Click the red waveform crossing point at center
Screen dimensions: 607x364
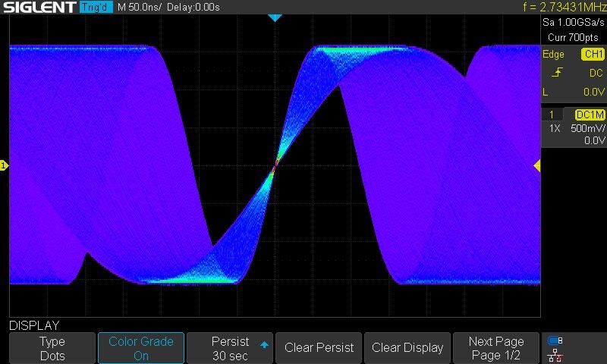pos(275,165)
